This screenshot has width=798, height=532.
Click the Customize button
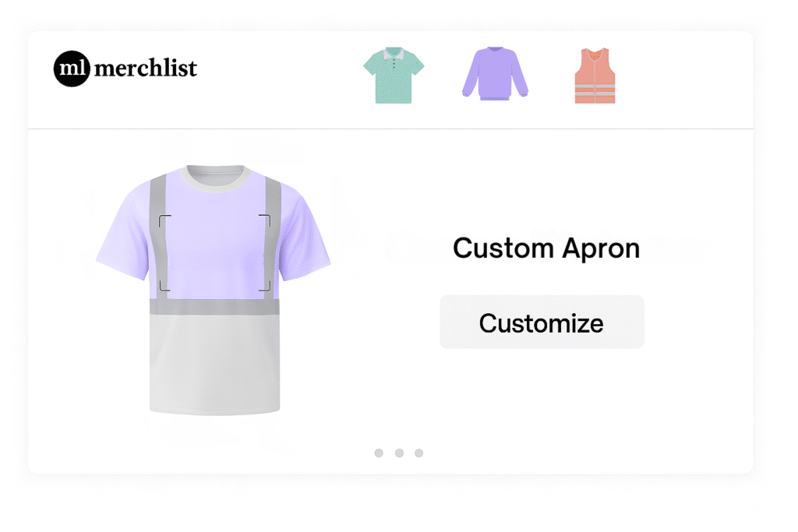coord(542,322)
